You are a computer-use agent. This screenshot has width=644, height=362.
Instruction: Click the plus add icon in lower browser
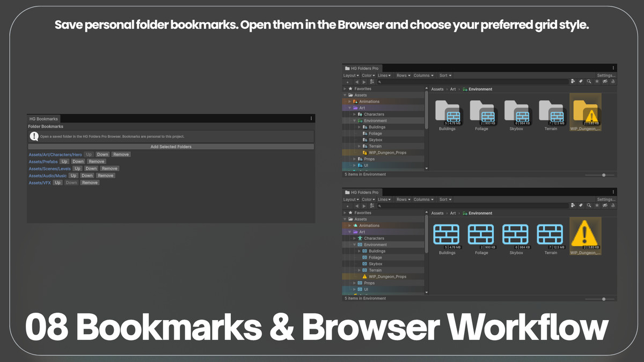click(347, 206)
